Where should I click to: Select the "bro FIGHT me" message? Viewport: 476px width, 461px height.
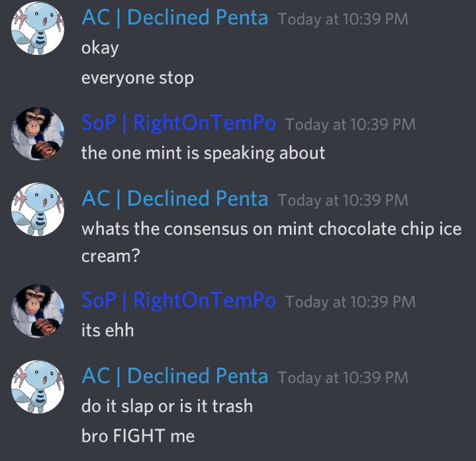138,436
